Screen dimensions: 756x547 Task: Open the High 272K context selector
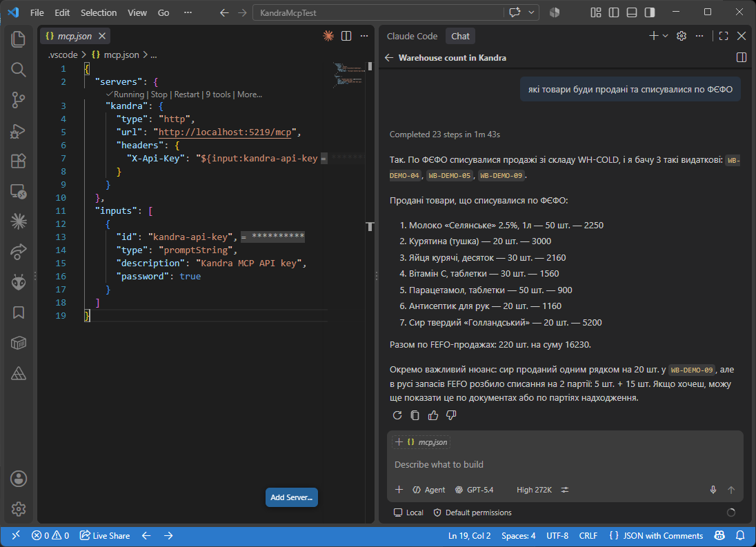[x=534, y=490]
